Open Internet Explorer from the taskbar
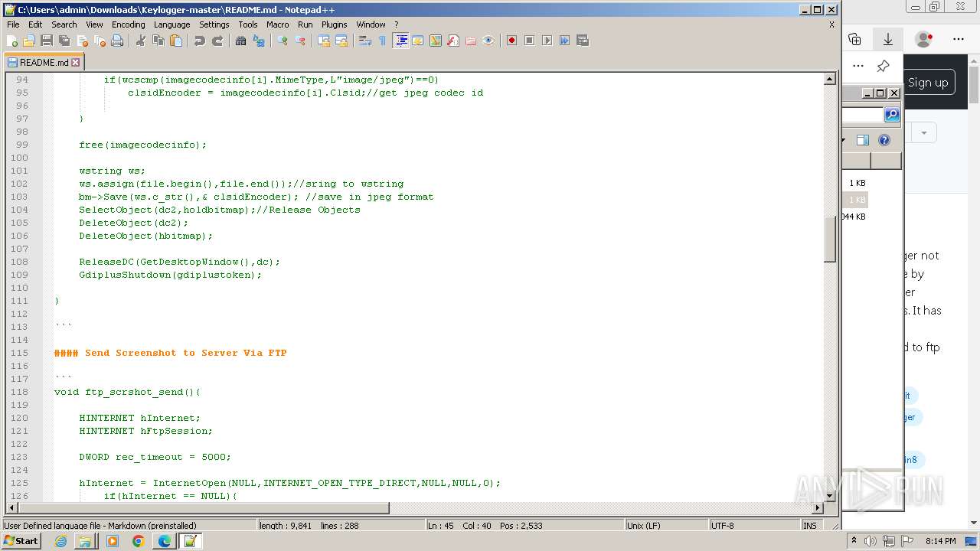 [60, 541]
